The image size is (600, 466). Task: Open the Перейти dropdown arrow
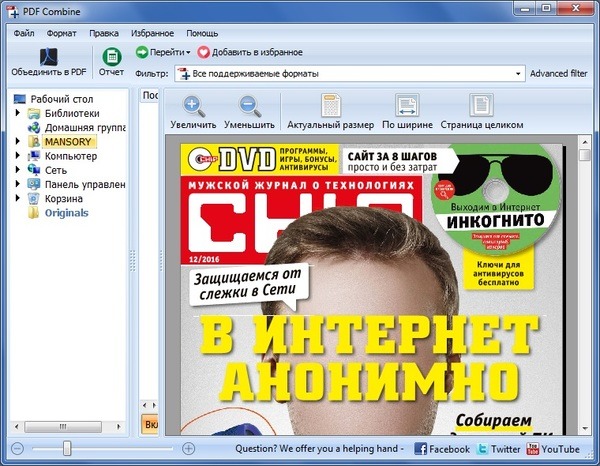188,53
